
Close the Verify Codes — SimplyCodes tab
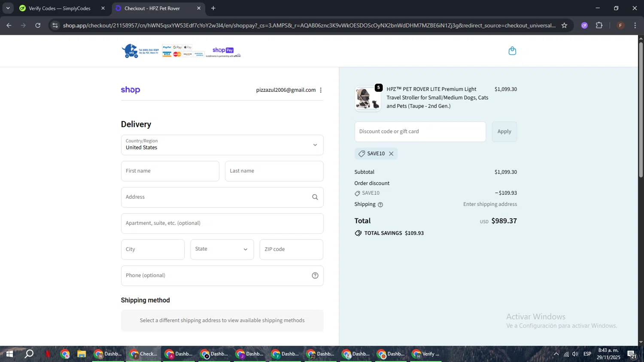tap(103, 8)
